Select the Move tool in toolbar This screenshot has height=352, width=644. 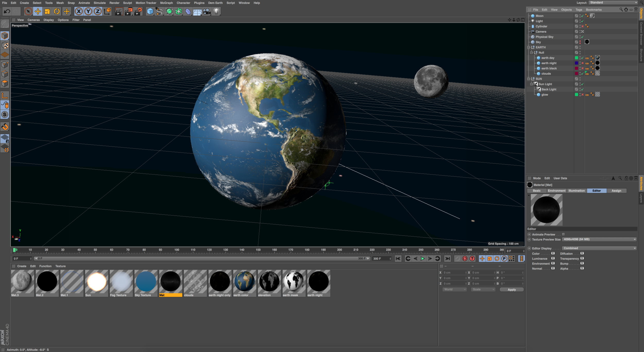pos(38,11)
